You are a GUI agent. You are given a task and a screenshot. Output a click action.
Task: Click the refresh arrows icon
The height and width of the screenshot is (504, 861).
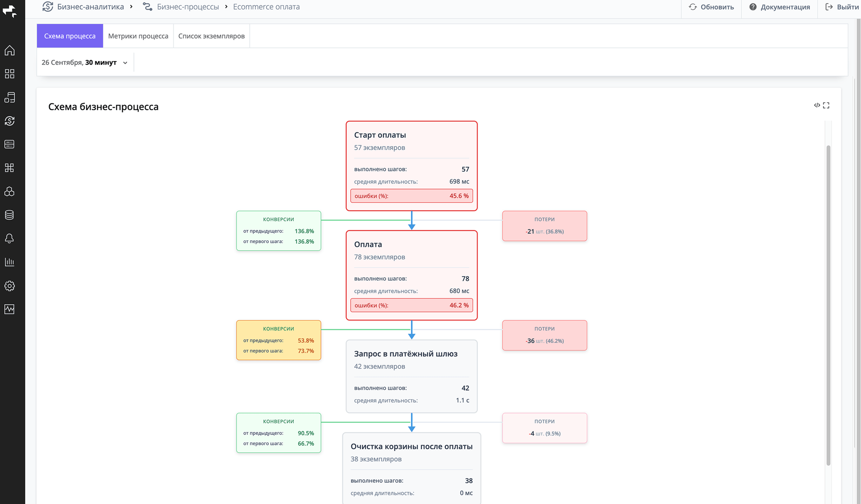coord(693,7)
